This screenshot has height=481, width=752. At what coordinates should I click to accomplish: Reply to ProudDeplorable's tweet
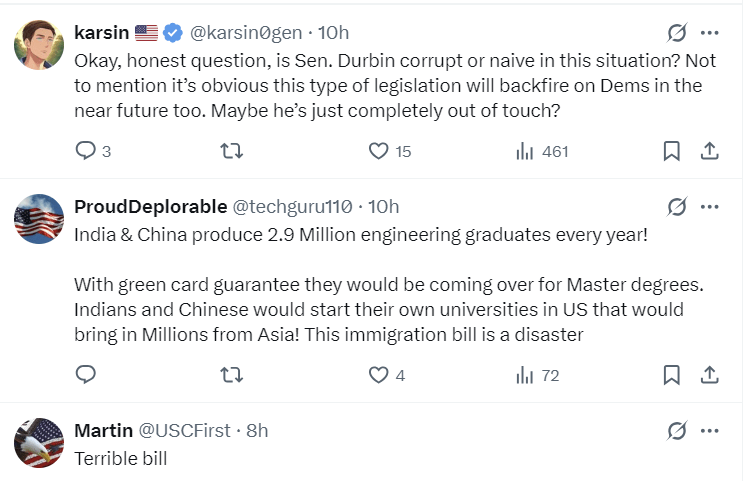87,375
